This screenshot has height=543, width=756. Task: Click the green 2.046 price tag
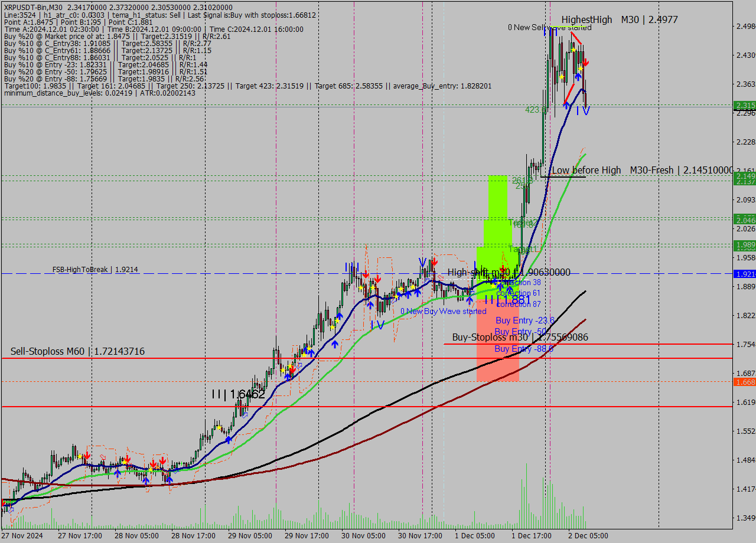click(744, 220)
